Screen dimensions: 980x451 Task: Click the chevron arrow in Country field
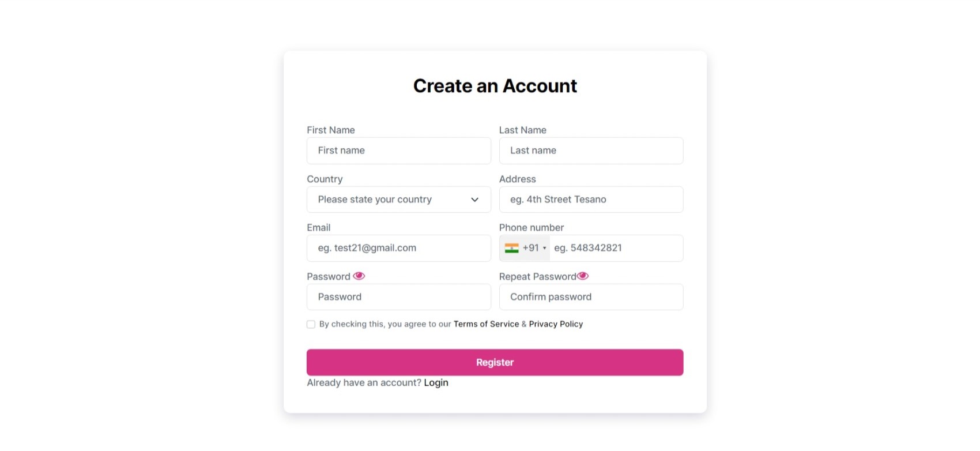(x=474, y=200)
